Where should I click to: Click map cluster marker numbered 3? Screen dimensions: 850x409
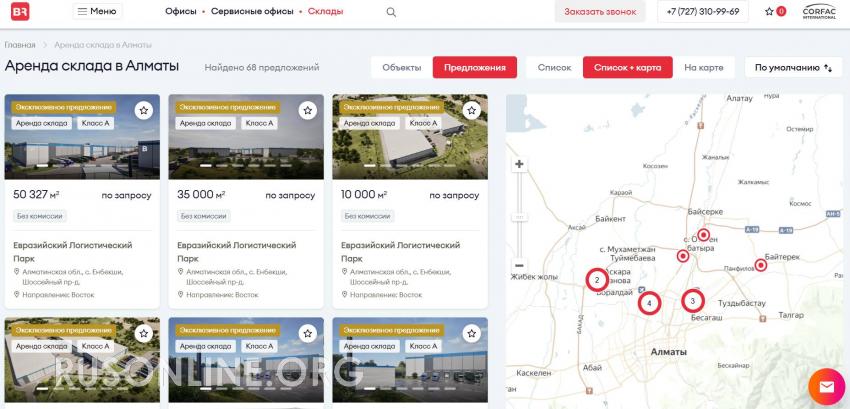click(693, 301)
